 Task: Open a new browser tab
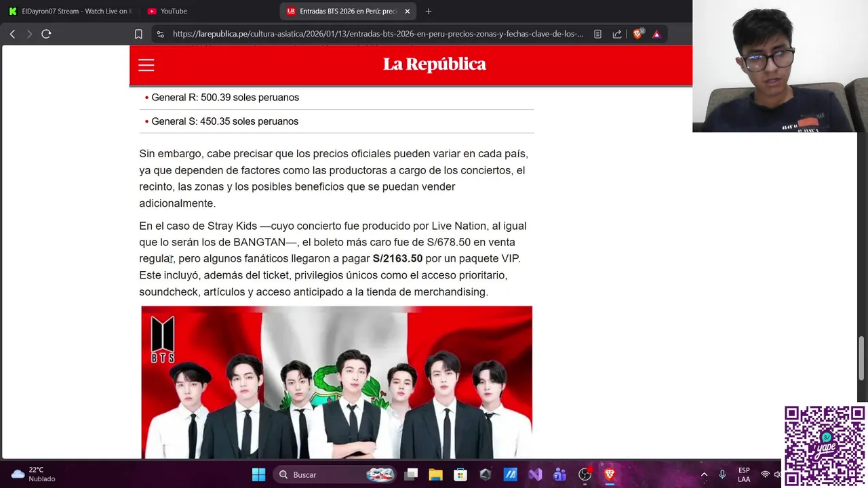[429, 11]
